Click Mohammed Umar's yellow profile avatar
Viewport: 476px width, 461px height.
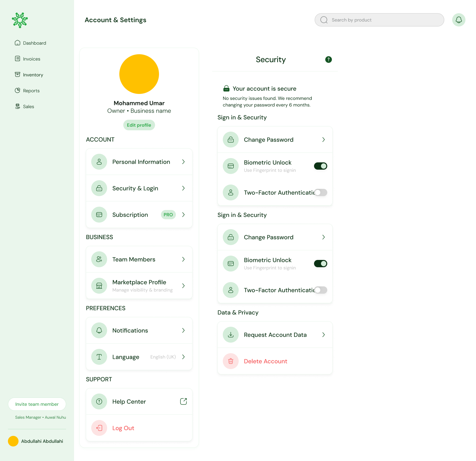click(139, 74)
